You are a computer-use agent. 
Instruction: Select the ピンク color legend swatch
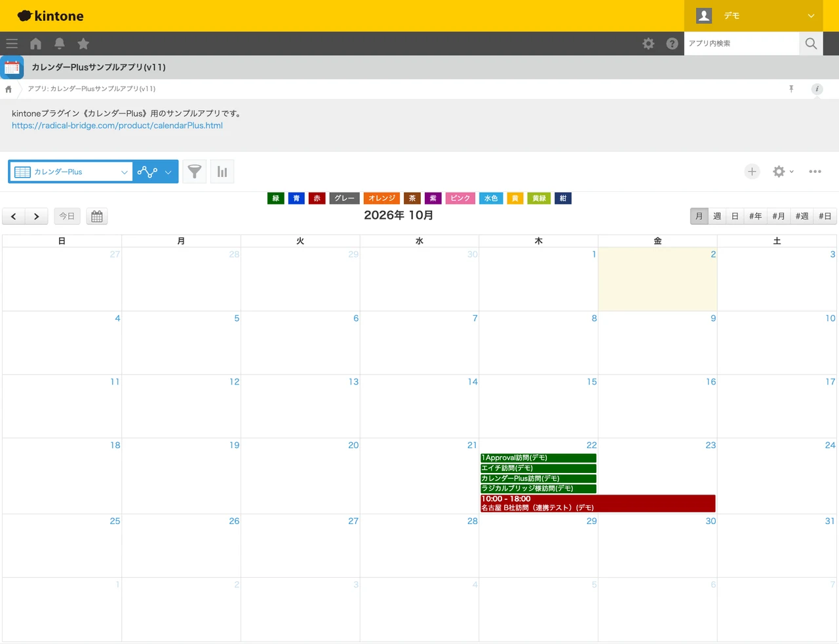point(460,199)
